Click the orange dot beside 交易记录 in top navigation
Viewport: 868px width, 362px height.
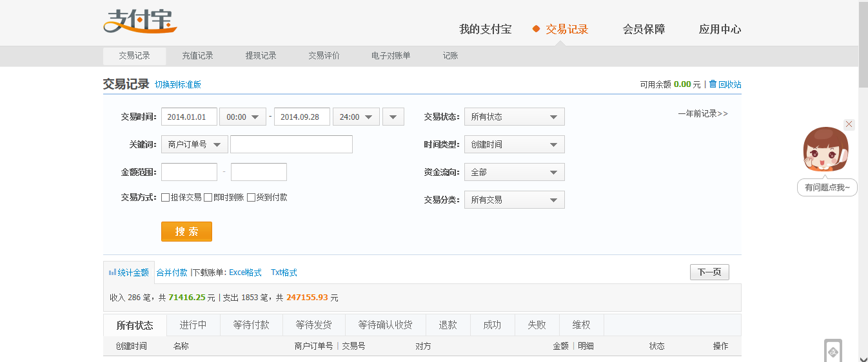(536, 29)
